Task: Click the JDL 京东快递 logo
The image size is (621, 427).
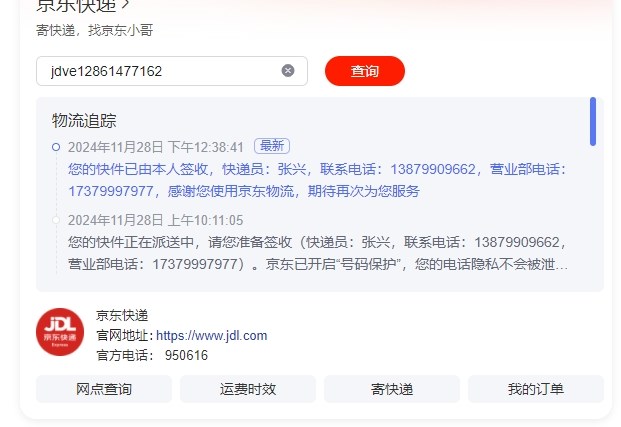Action: click(x=60, y=332)
